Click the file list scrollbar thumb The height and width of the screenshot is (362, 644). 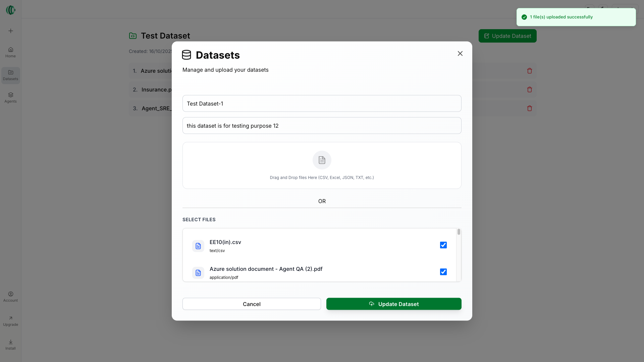pyautogui.click(x=459, y=232)
